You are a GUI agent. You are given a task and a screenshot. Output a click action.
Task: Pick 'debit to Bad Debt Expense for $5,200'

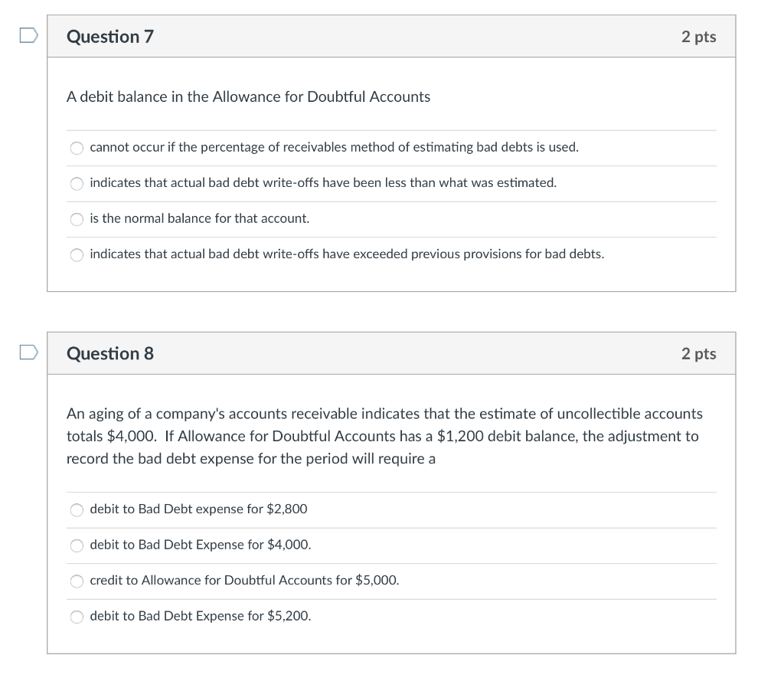[201, 616]
